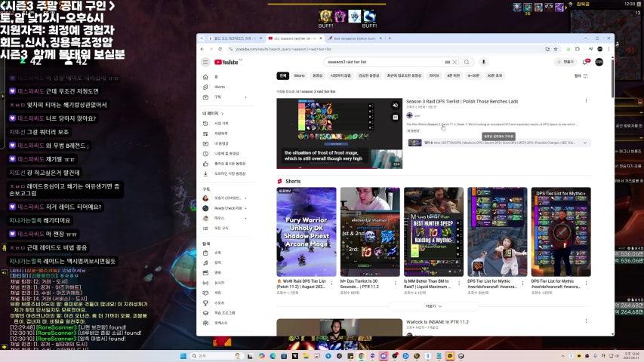Go back in Chrome
The height and width of the screenshot is (362, 644).
(x=202, y=49)
